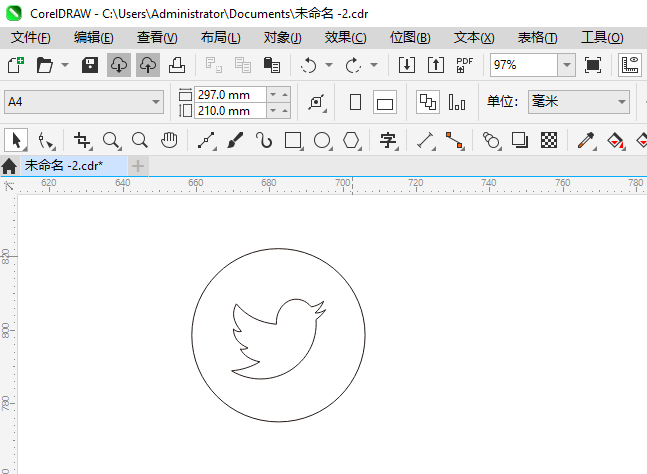
Task: Select the Crop tool
Action: (x=82, y=141)
